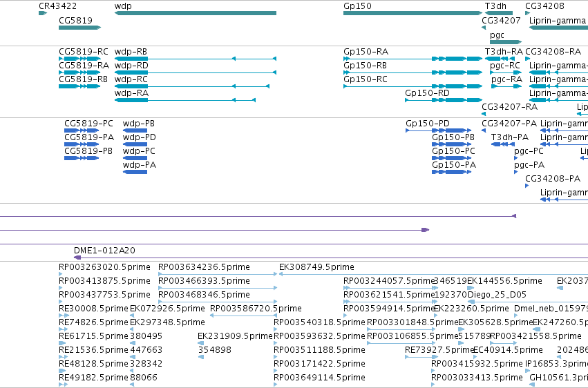
Task: Select EST EK231909.5prime
Action: tap(200, 343)
